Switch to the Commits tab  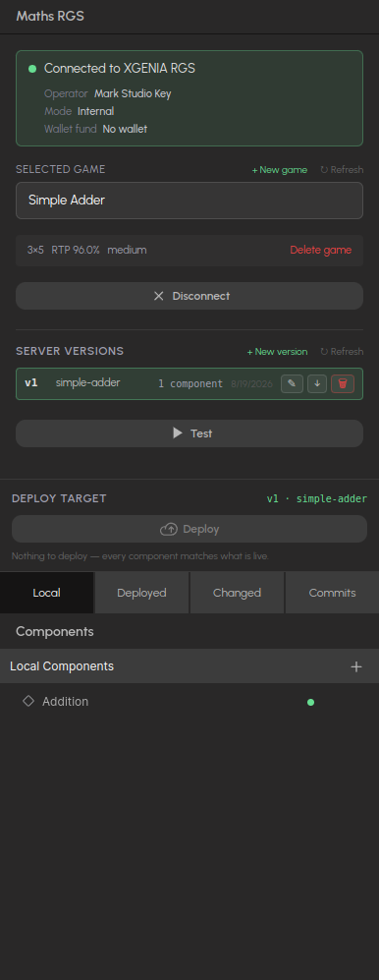pos(332,593)
